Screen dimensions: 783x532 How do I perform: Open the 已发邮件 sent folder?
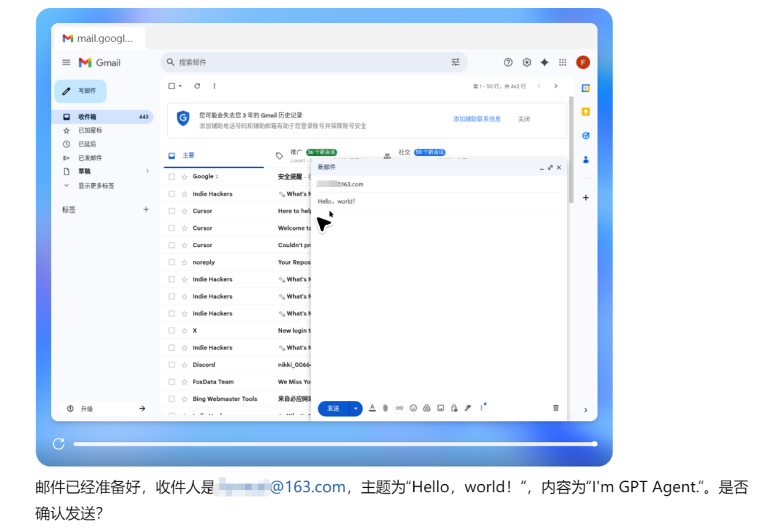tap(90, 158)
